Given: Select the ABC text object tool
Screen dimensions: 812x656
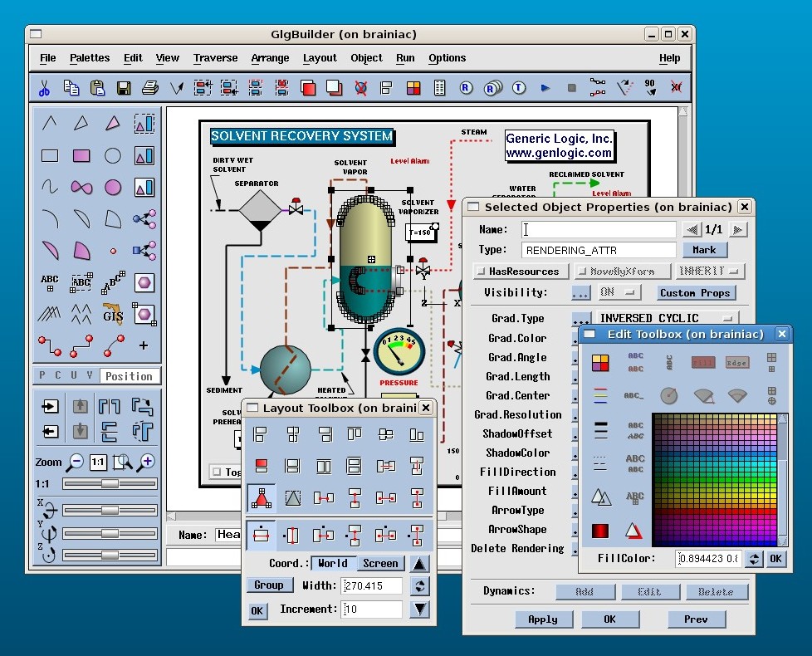Looking at the screenshot, I should pyautogui.click(x=49, y=280).
